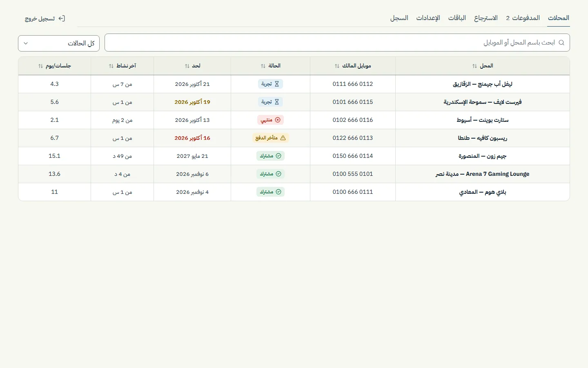Click the logout arrow icon
Viewport: 588px width, 368px height.
click(62, 18)
